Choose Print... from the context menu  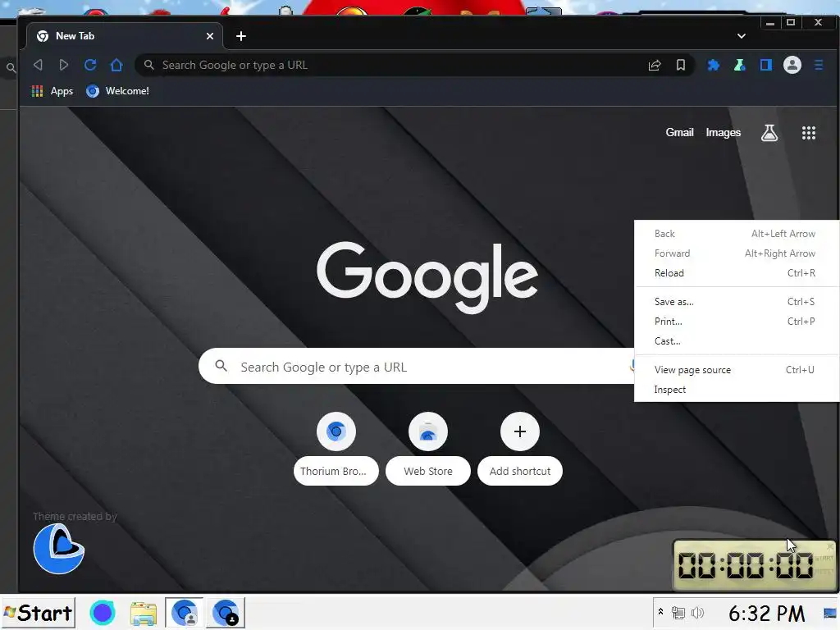coord(737,322)
